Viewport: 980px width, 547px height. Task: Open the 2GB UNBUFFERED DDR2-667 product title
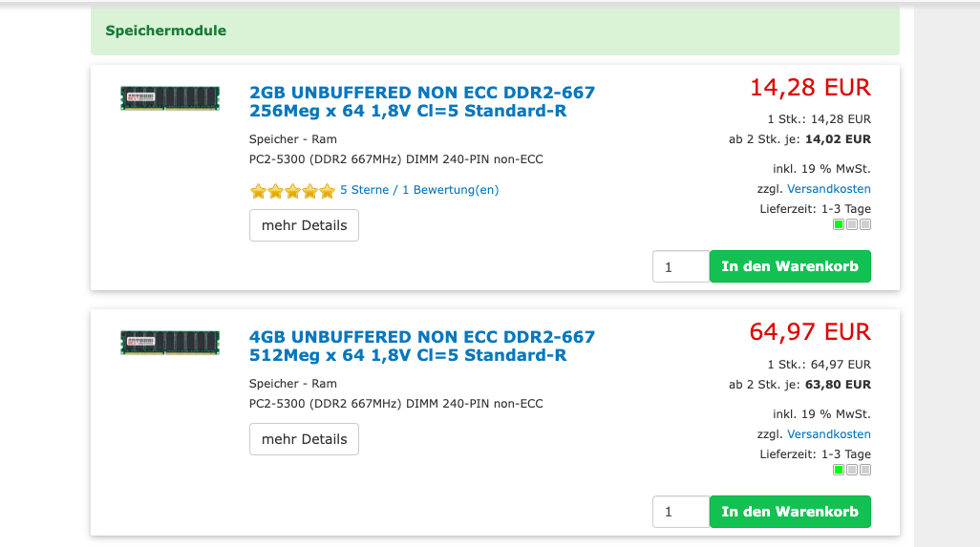[421, 101]
